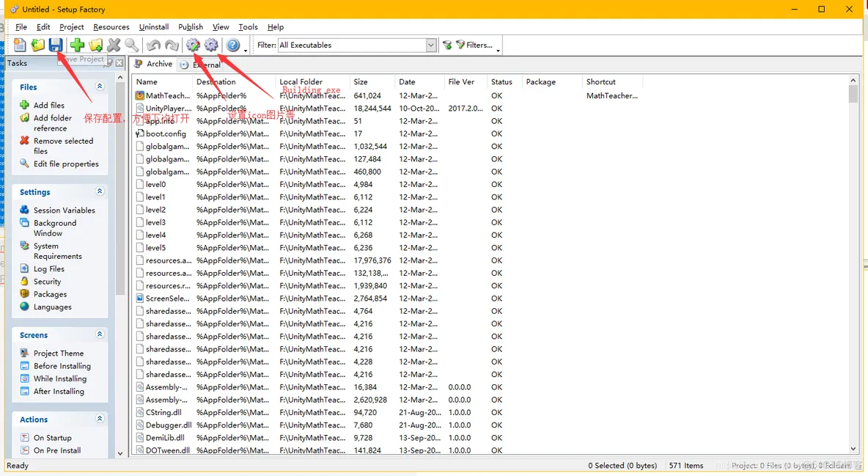This screenshot has width=868, height=476.
Task: Switch to the External tab
Action: click(200, 65)
